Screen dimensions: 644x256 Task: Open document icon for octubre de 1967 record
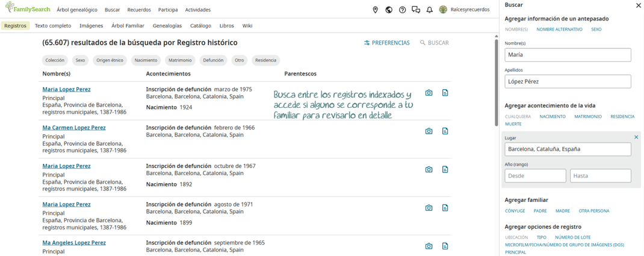point(445,169)
